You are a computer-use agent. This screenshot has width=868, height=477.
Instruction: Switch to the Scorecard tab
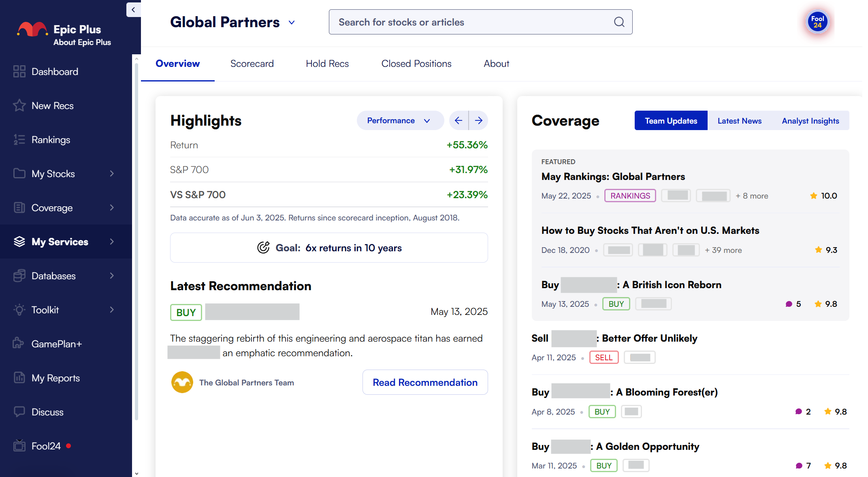point(252,64)
